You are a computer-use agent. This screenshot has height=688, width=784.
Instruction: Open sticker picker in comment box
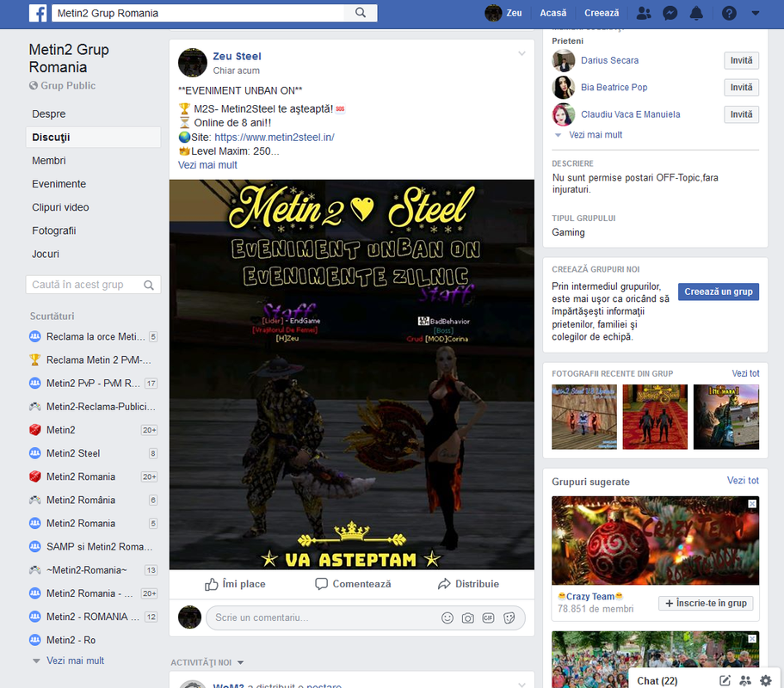tap(509, 618)
